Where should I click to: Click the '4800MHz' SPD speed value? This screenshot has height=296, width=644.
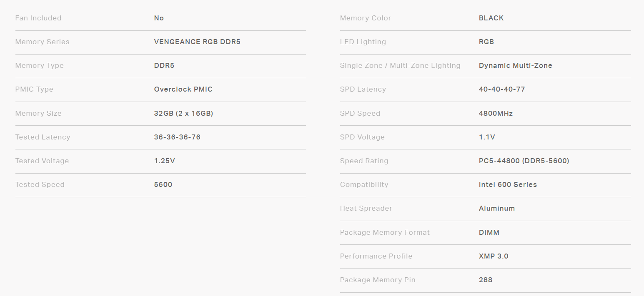[496, 113]
